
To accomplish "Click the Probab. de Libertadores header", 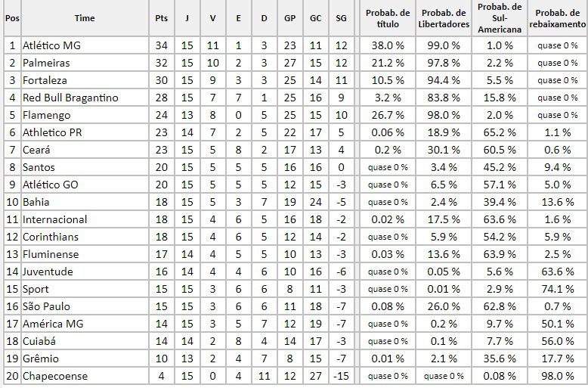I will click(444, 18).
